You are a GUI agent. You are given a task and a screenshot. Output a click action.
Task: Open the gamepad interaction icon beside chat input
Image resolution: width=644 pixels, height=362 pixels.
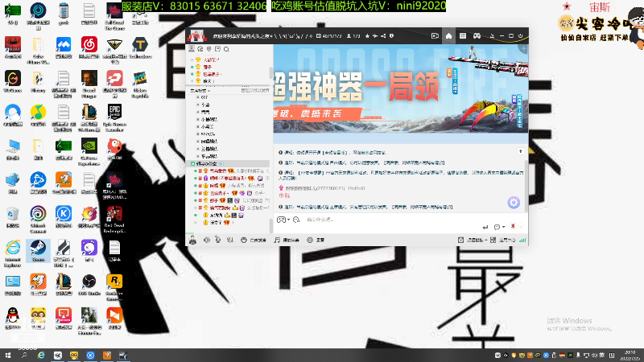tap(281, 220)
